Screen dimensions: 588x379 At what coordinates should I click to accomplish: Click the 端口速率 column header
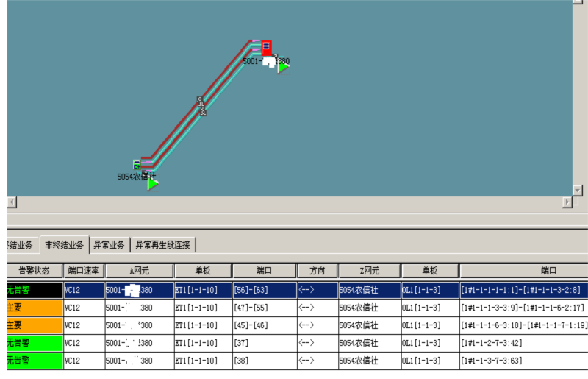[83, 271]
